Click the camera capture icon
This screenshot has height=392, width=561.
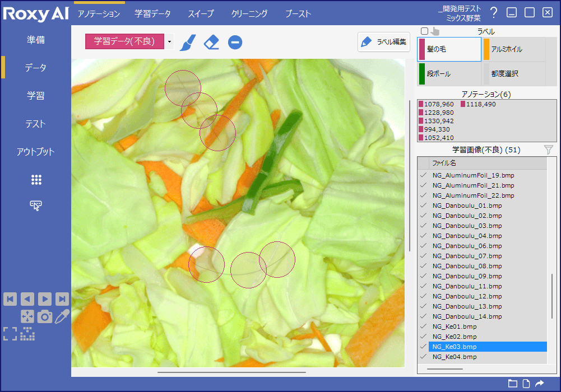45,316
